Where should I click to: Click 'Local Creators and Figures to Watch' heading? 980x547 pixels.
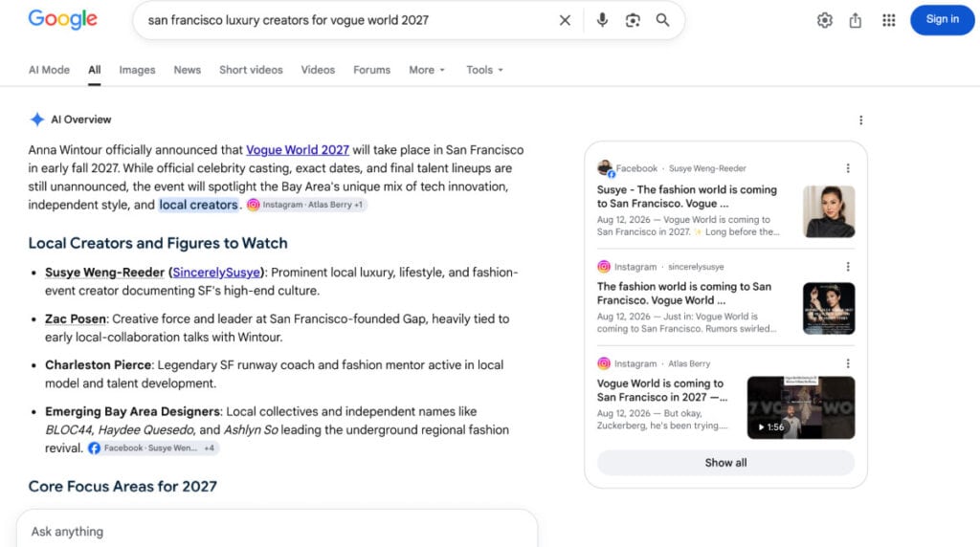coord(158,243)
